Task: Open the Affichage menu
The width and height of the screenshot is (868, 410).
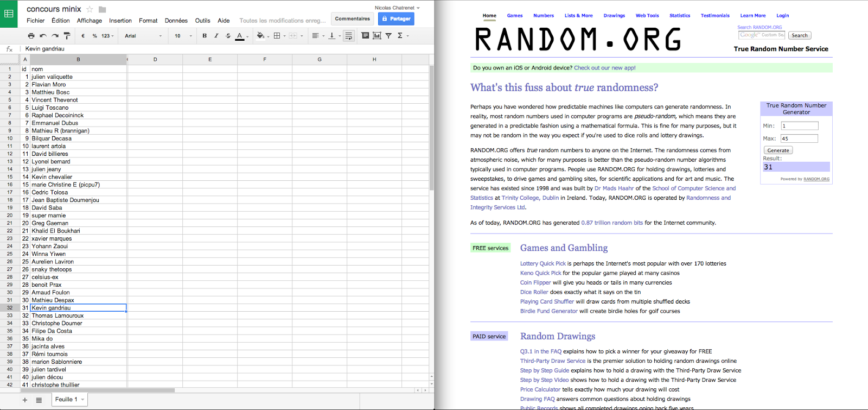Action: tap(90, 21)
